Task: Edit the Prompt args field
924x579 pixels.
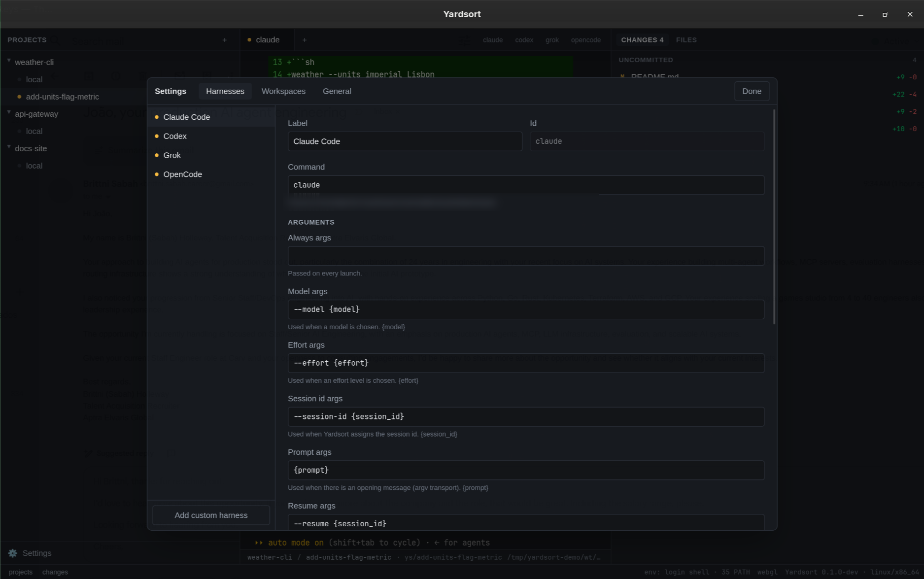Action: click(x=526, y=470)
